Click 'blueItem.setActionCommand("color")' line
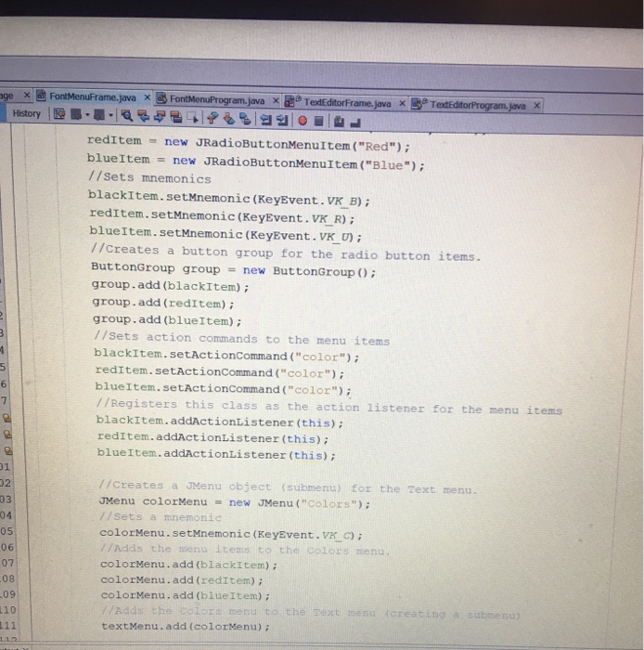This screenshot has width=644, height=650. (224, 388)
